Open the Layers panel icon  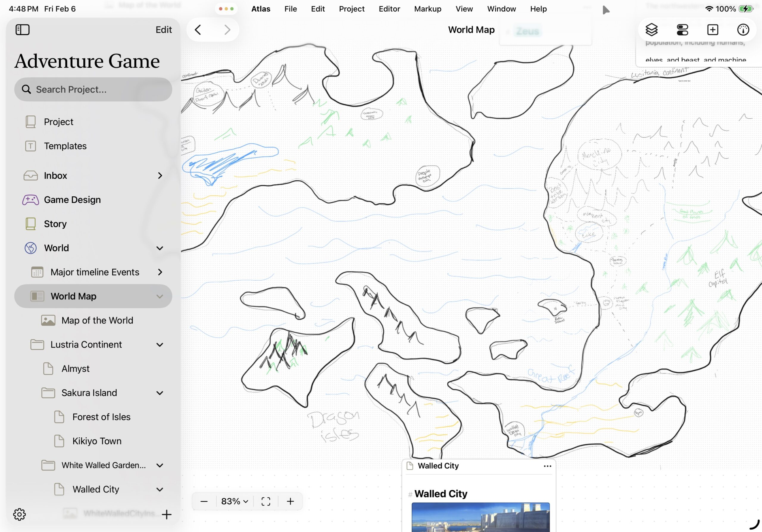[652, 30]
